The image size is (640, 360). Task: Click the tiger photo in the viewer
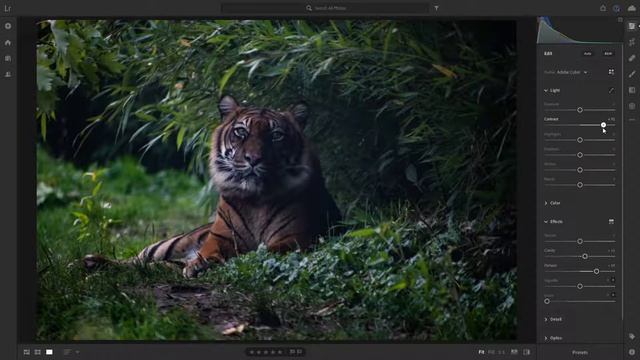point(277,180)
